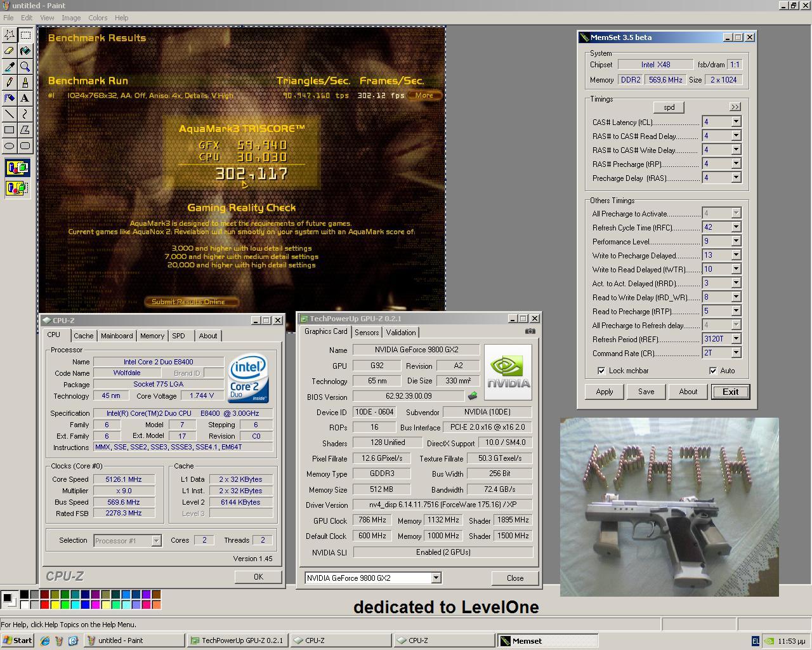The height and width of the screenshot is (650, 812).
Task: Select the Rectangle shape tool
Action: (10, 129)
